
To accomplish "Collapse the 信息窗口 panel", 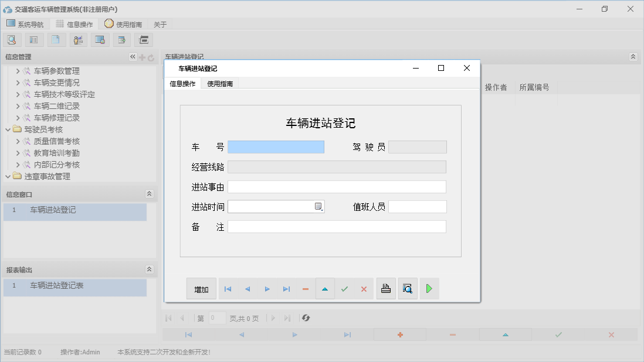I will (x=150, y=194).
